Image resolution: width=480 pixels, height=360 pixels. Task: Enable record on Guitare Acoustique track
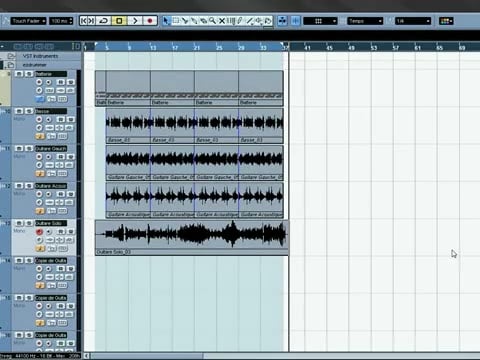[39, 194]
